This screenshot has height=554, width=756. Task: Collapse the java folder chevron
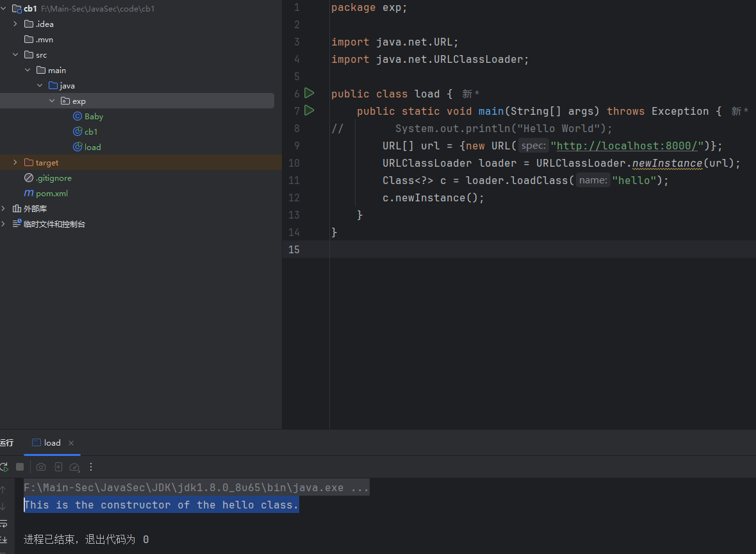point(40,85)
